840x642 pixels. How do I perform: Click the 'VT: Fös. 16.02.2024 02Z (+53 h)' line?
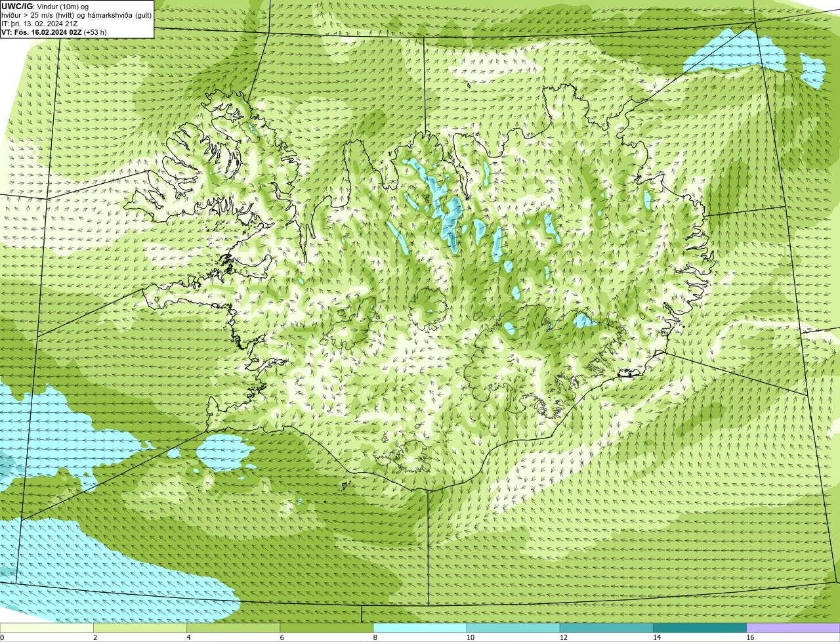tap(54, 32)
